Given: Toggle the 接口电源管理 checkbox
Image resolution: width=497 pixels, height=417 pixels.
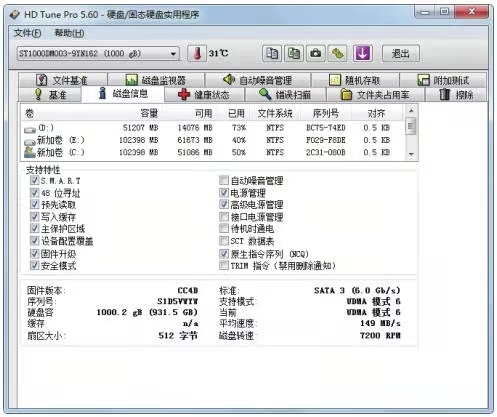Looking at the screenshot, I should point(224,217).
